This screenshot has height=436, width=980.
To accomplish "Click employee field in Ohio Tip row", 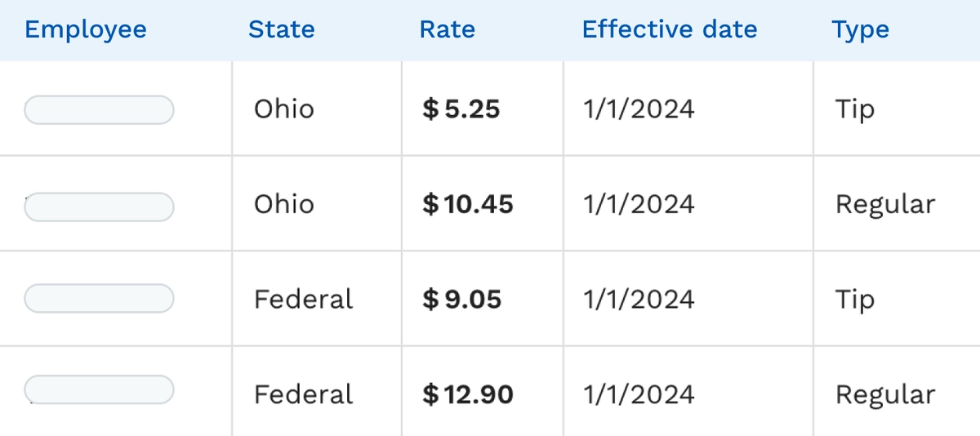I will 99,109.
